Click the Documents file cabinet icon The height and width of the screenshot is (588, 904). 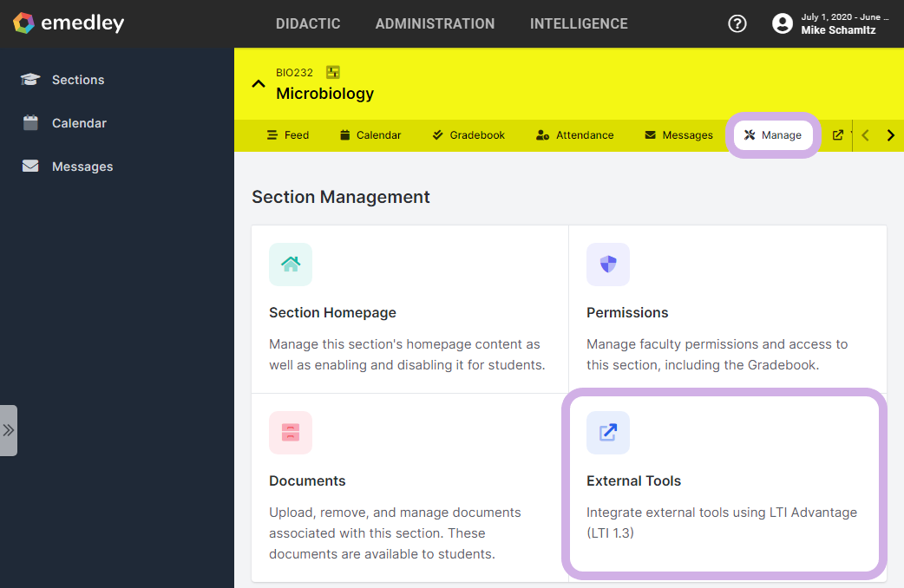pos(291,433)
